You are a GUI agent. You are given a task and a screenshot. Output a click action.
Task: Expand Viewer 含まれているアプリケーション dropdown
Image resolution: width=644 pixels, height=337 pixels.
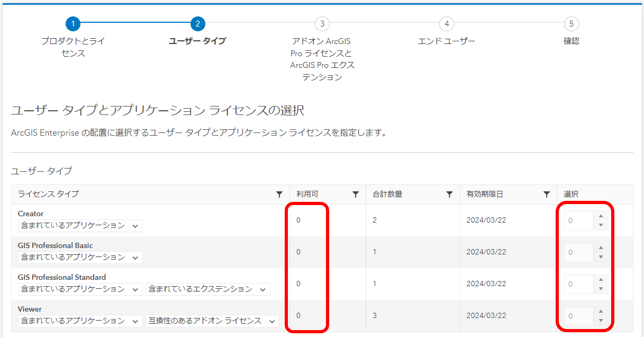pos(80,321)
